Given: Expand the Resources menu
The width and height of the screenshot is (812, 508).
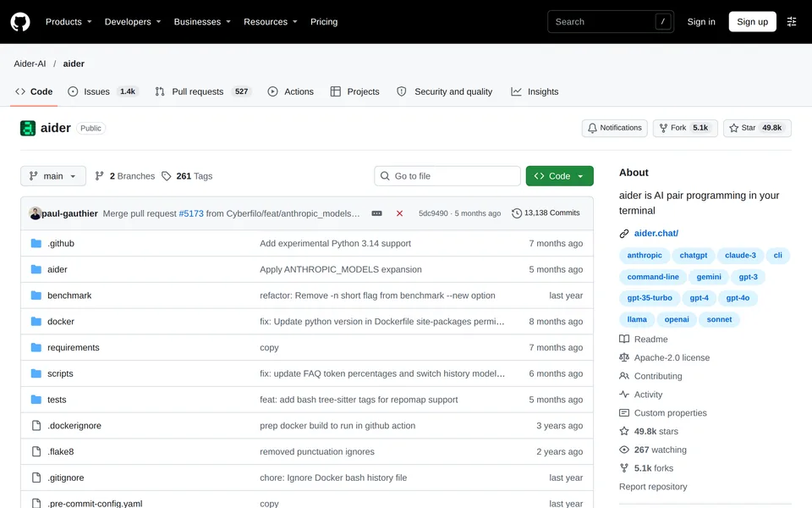Looking at the screenshot, I should [271, 22].
